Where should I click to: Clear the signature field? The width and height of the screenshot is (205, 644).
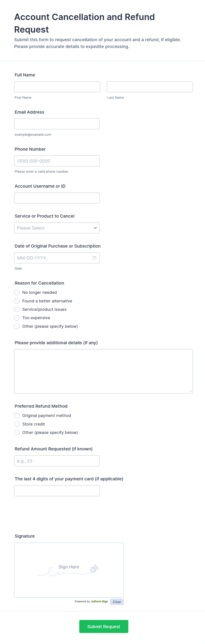117,602
